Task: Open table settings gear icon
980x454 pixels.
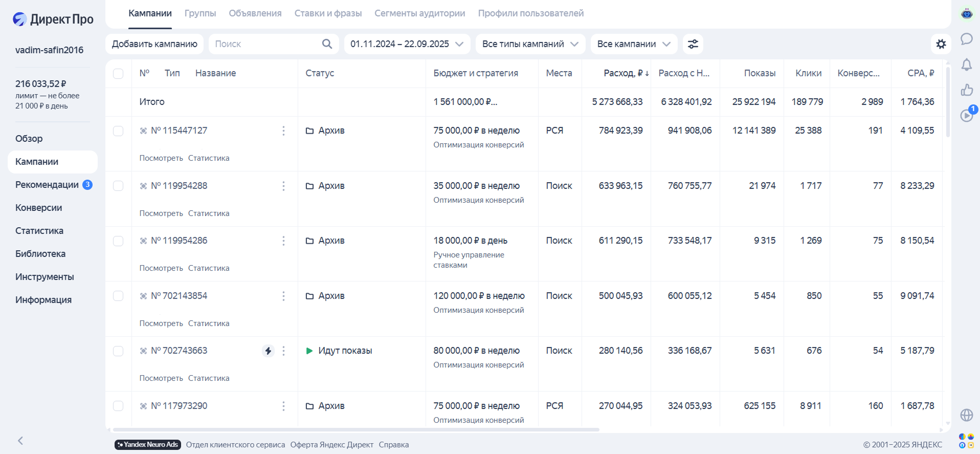Action: (941, 44)
